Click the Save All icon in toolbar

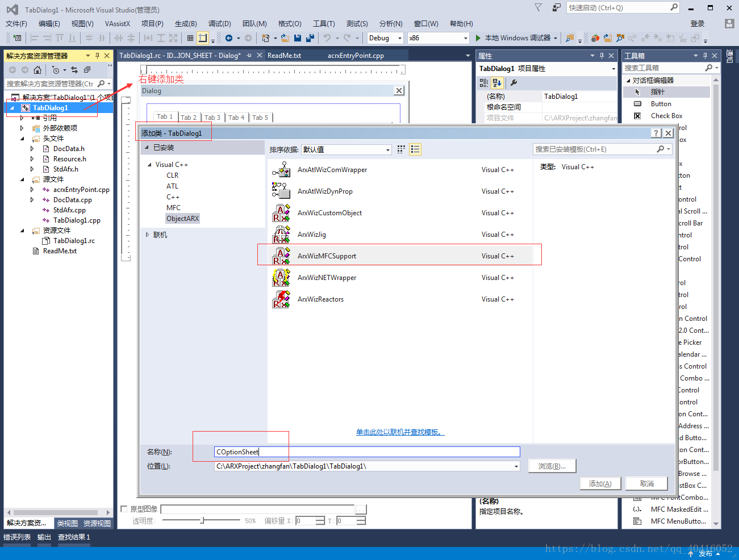coord(310,38)
